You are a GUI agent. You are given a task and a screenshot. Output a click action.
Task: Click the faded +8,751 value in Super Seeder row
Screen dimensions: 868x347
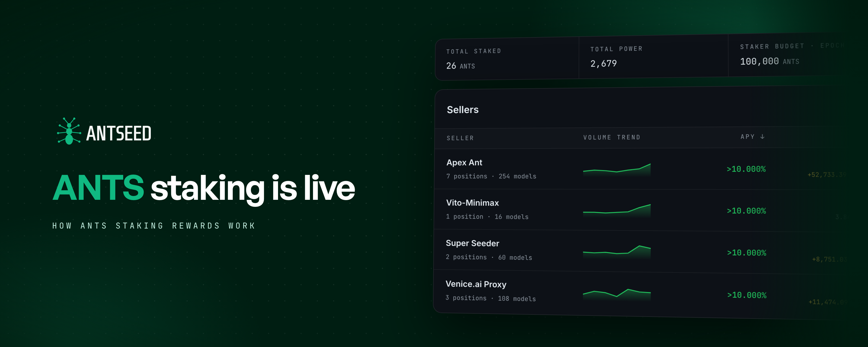829,259
